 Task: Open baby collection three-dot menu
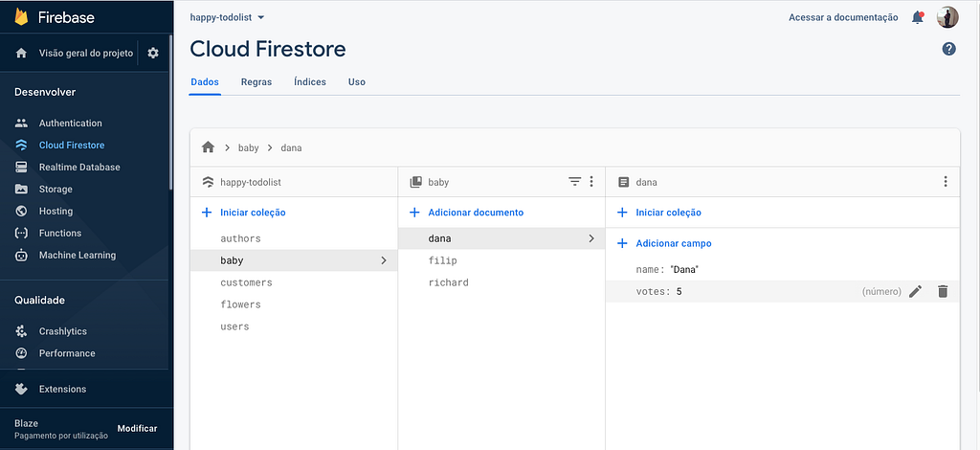[591, 182]
